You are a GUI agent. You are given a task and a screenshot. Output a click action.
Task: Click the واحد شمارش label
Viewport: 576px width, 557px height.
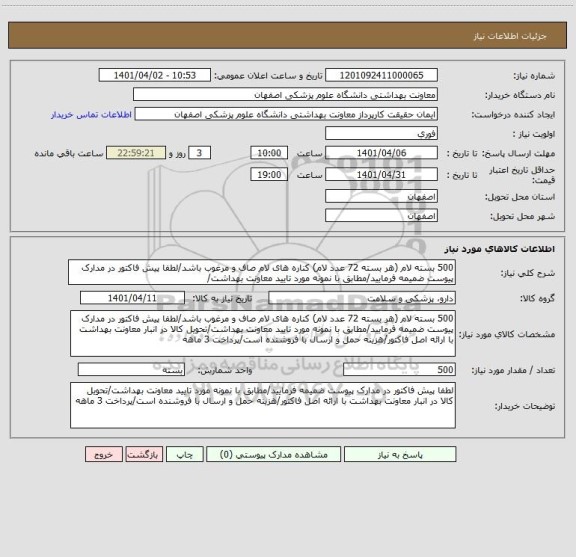click(x=225, y=370)
